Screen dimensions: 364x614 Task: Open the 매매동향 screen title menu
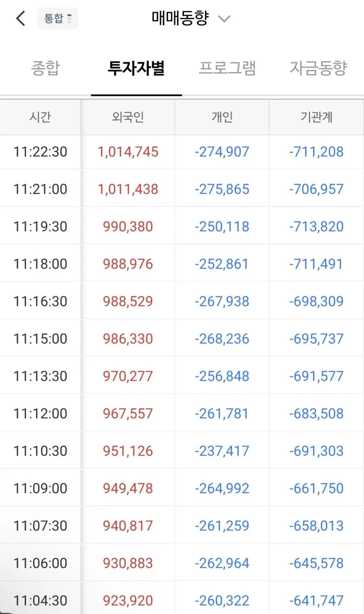click(x=180, y=18)
